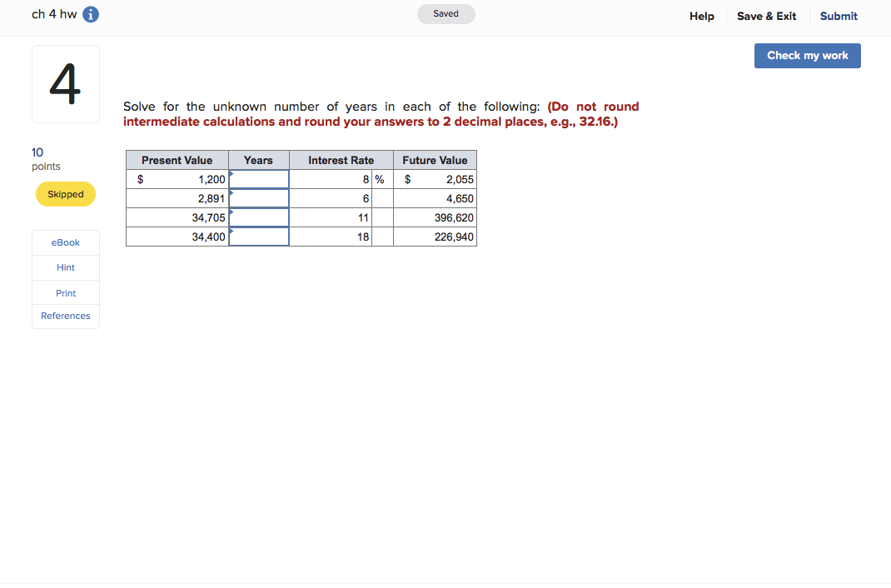Viewport: 891px width, 588px height.
Task: Click the % sign cell in the table
Action: coord(382,180)
